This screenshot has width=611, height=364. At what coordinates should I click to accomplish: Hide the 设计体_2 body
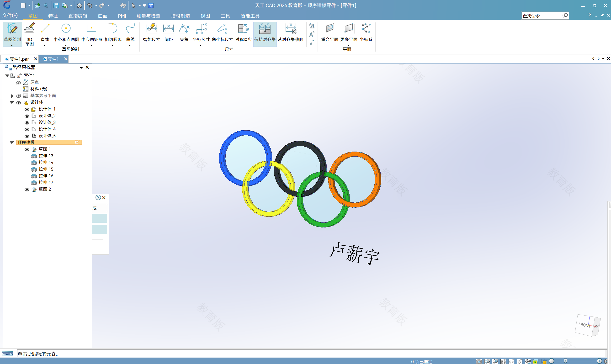(x=27, y=116)
